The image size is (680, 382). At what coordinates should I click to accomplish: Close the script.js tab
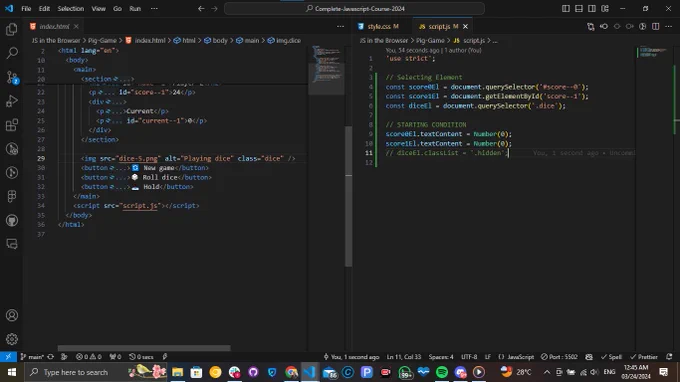[465, 26]
